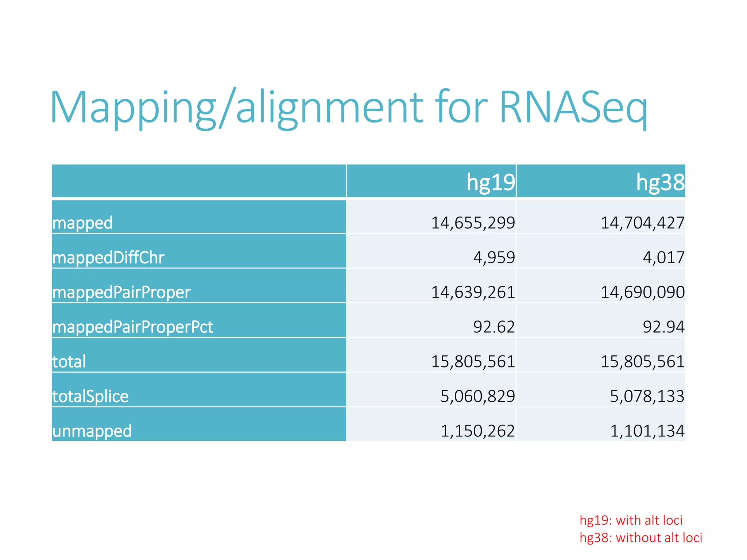Select hg38 percentage cell 92.94
Screen dimensions: 747x560
[663, 327]
